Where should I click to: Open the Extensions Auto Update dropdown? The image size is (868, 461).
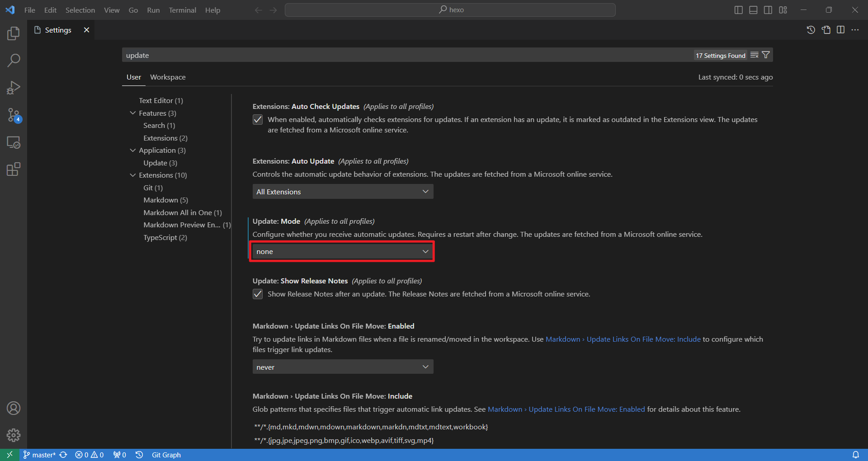click(x=342, y=192)
